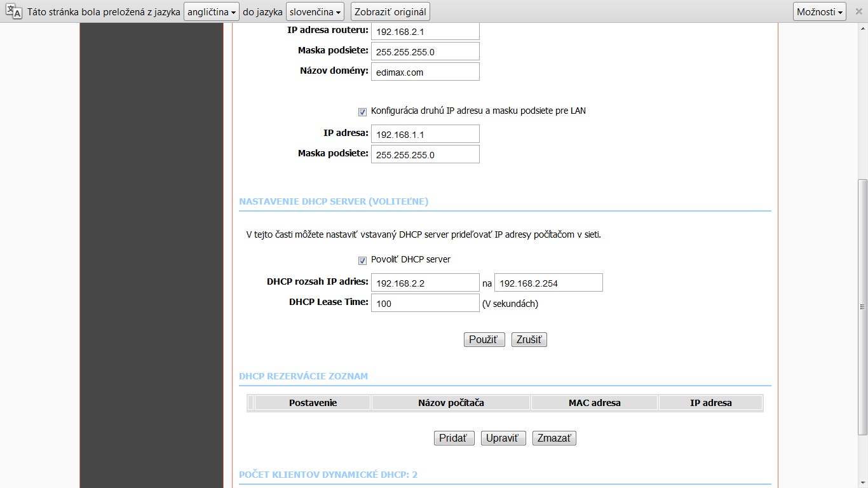The image size is (868, 488).
Task: Click the 'Upraviť' edit reservation button
Action: (503, 438)
